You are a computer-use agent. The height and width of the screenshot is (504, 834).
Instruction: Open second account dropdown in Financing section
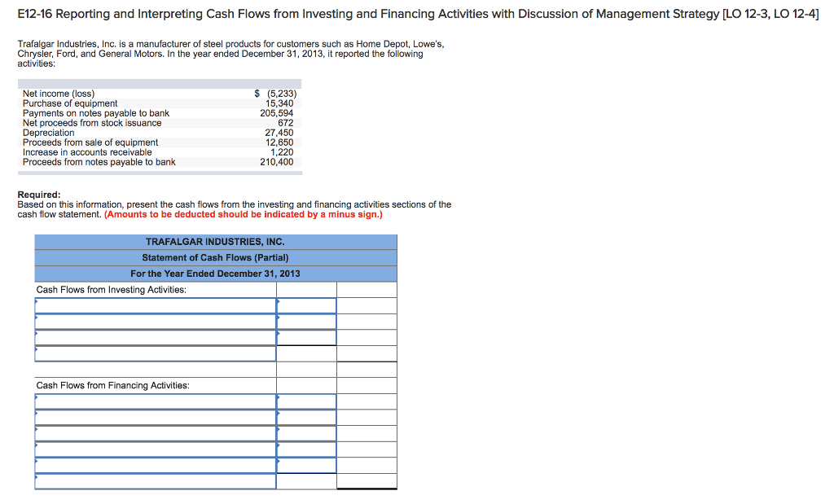pos(155,414)
